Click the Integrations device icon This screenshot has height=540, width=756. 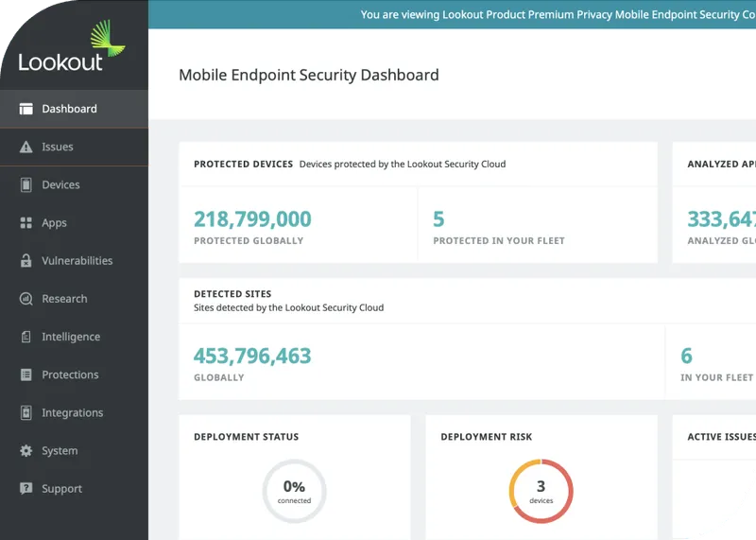pos(26,412)
